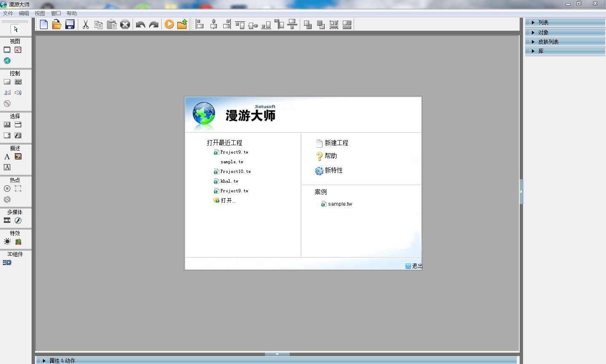
Task: Click the align right toolbar icon
Action: (227, 24)
